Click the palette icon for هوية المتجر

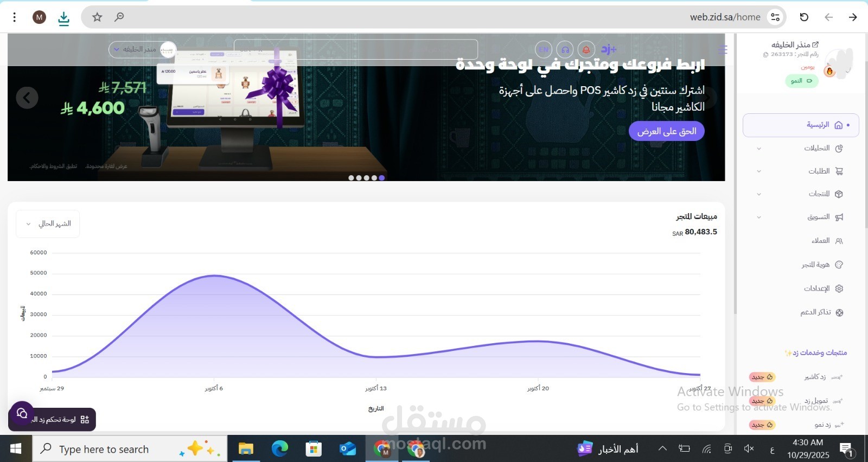839,265
